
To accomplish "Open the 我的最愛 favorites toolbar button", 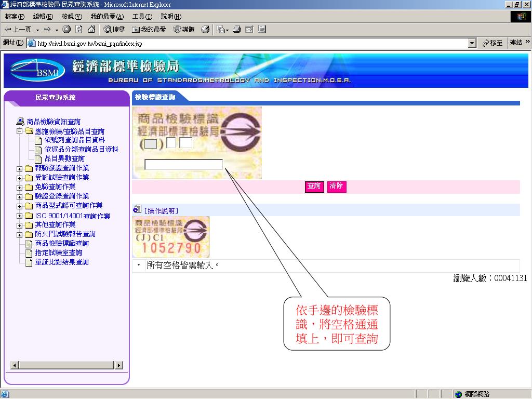I will pyautogui.click(x=149, y=30).
